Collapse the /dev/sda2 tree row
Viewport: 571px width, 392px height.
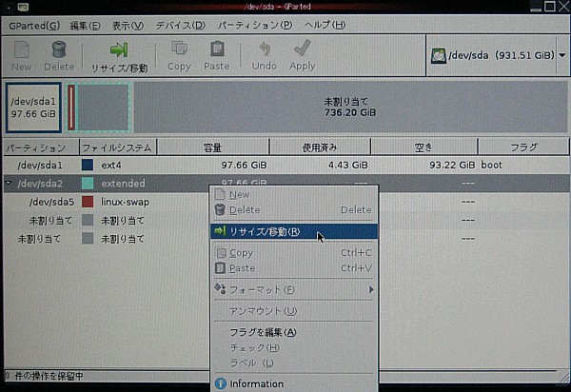tap(9, 183)
